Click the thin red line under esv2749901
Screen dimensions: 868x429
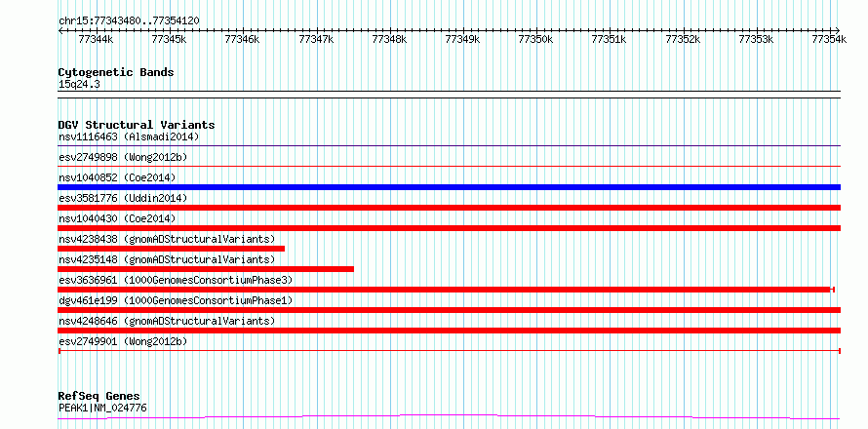point(449,351)
